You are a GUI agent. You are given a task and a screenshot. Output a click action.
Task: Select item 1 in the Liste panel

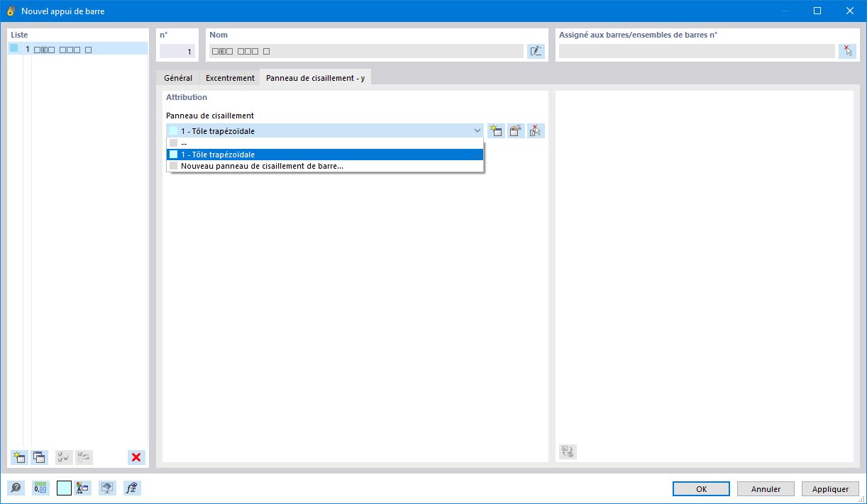(78, 49)
